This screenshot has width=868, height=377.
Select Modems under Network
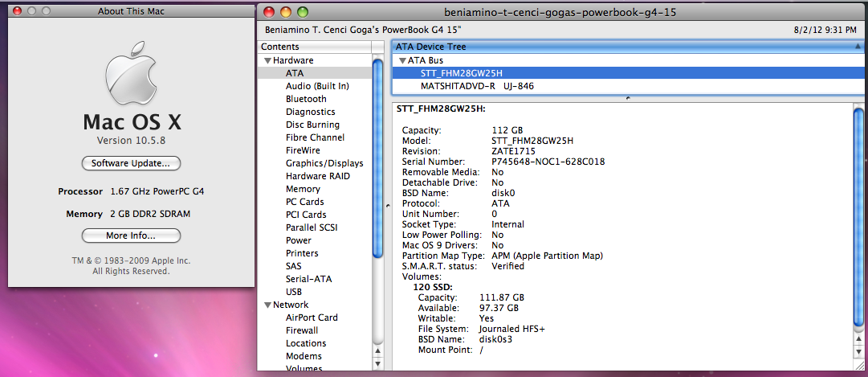[304, 356]
